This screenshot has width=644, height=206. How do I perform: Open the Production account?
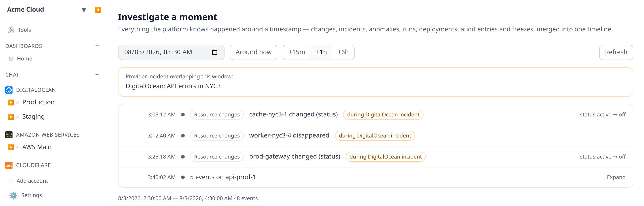38,102
